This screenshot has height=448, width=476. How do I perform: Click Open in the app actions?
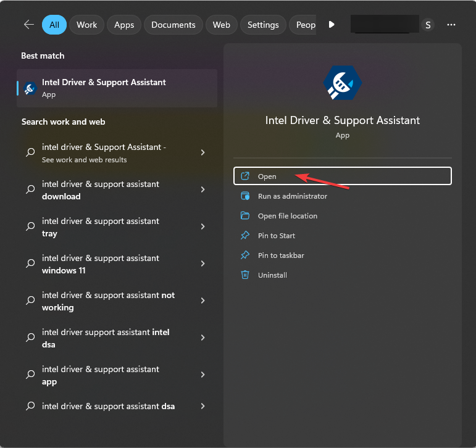(x=343, y=176)
